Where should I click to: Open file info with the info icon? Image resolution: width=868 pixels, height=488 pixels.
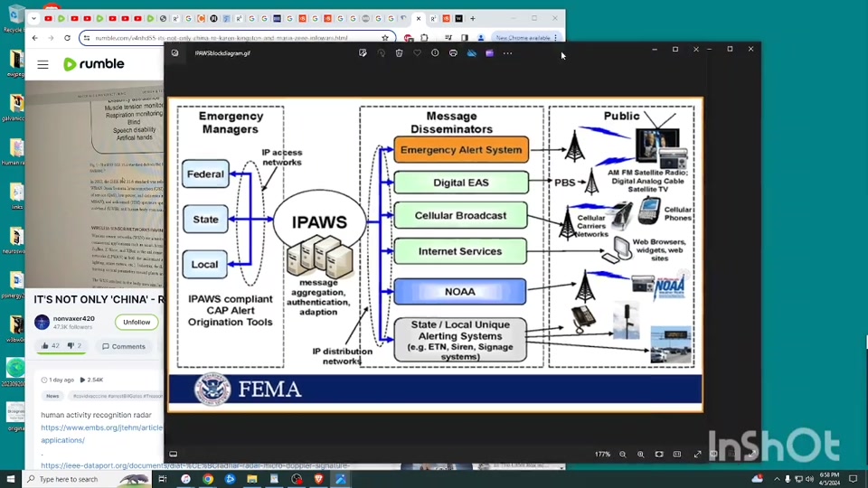[435, 53]
